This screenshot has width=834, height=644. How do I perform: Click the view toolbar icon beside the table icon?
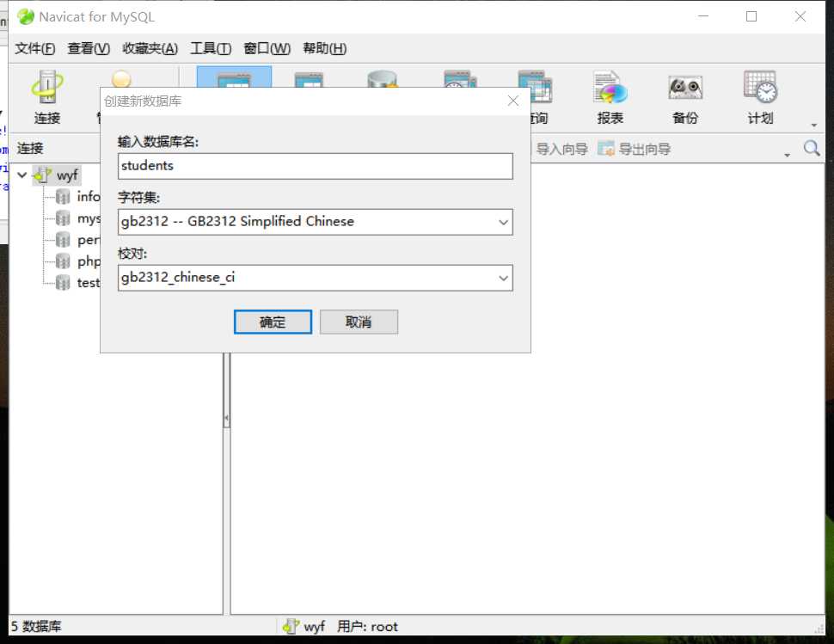click(309, 79)
